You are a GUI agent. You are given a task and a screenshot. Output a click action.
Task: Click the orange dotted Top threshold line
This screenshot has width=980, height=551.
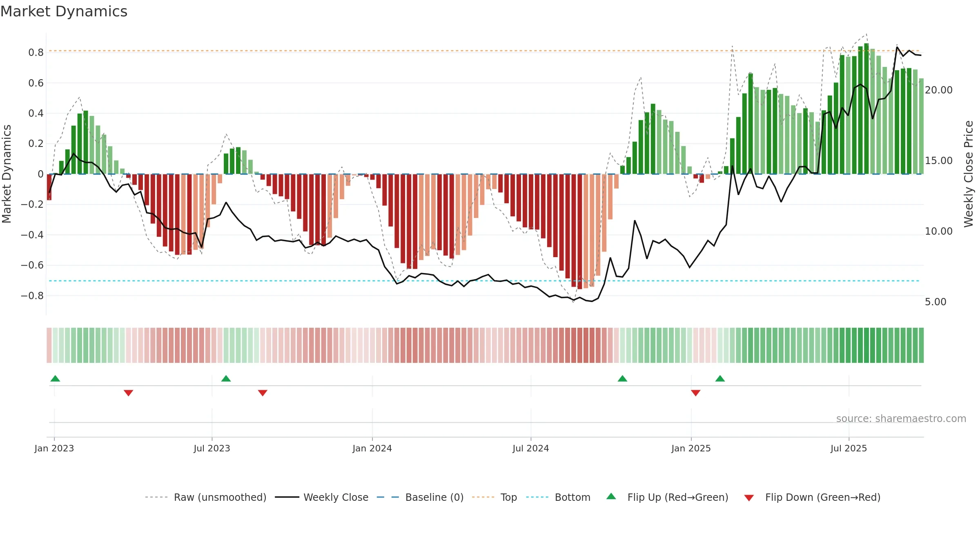pos(484,51)
